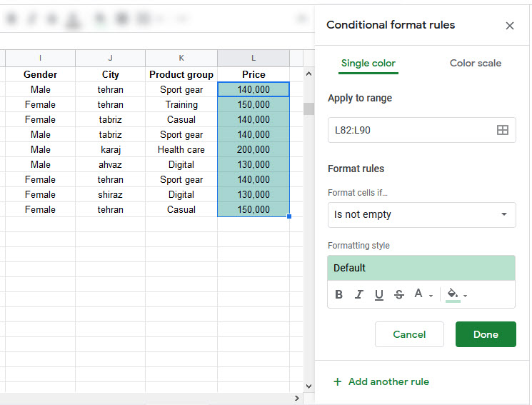
Task: Click the green Done button
Action: point(486,334)
